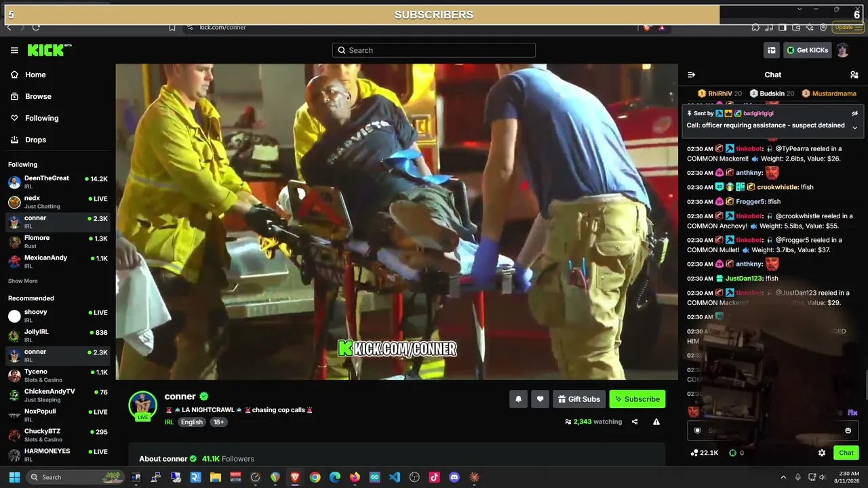Open MexicanAndy channel in Following list

click(58, 262)
